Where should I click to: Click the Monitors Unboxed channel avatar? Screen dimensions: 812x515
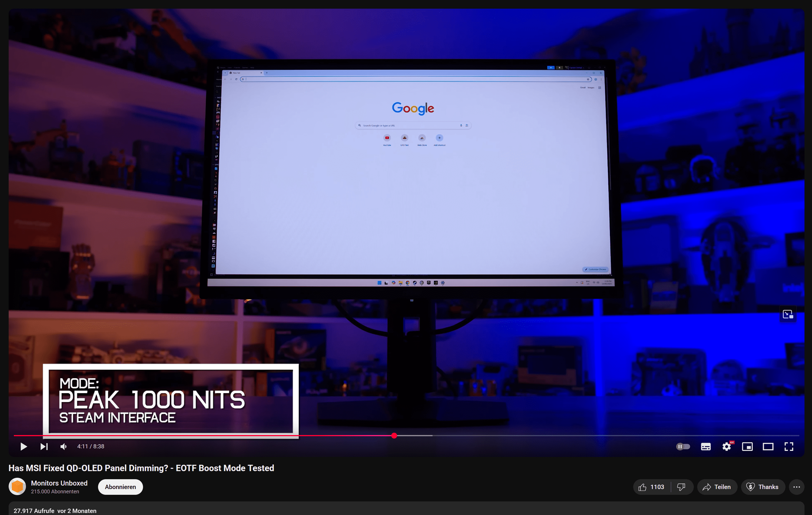[x=17, y=486]
